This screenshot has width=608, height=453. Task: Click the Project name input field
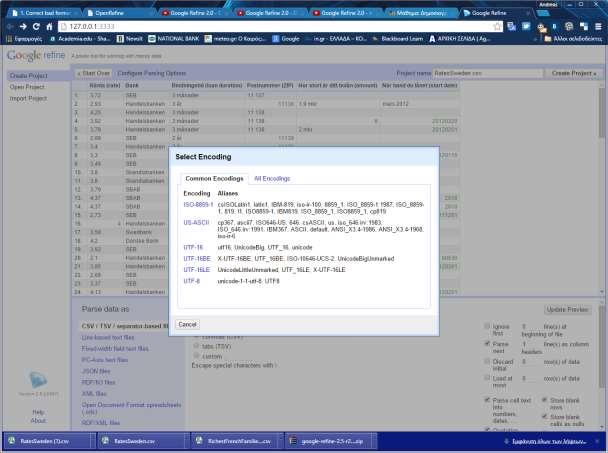(x=488, y=73)
